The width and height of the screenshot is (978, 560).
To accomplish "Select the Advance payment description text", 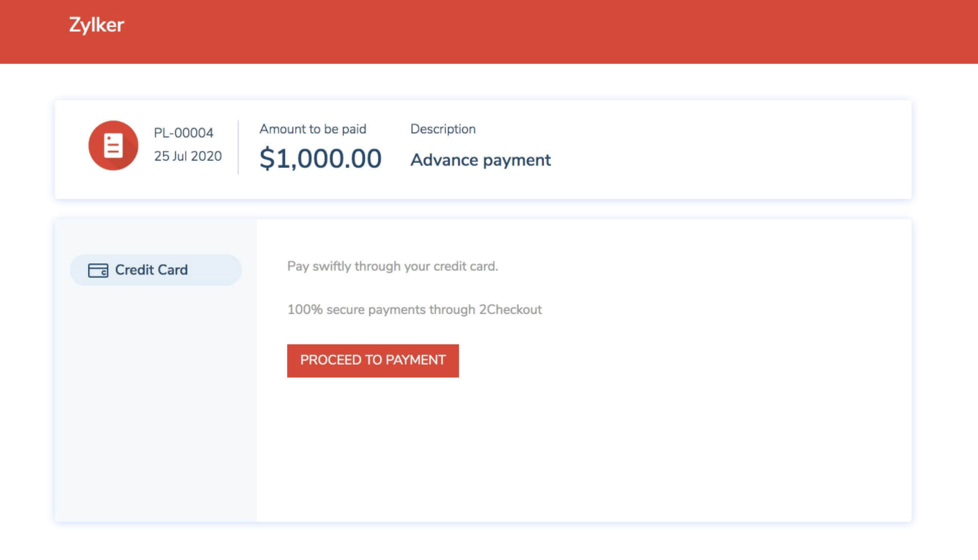I will pyautogui.click(x=481, y=160).
